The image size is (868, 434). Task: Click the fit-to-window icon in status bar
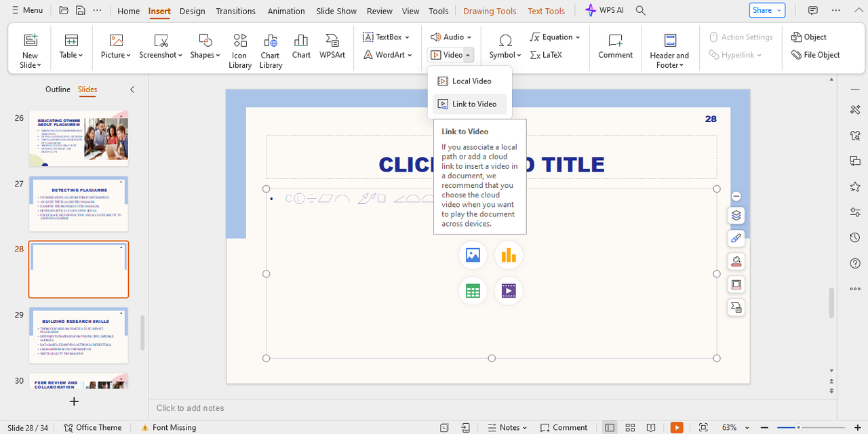click(703, 427)
